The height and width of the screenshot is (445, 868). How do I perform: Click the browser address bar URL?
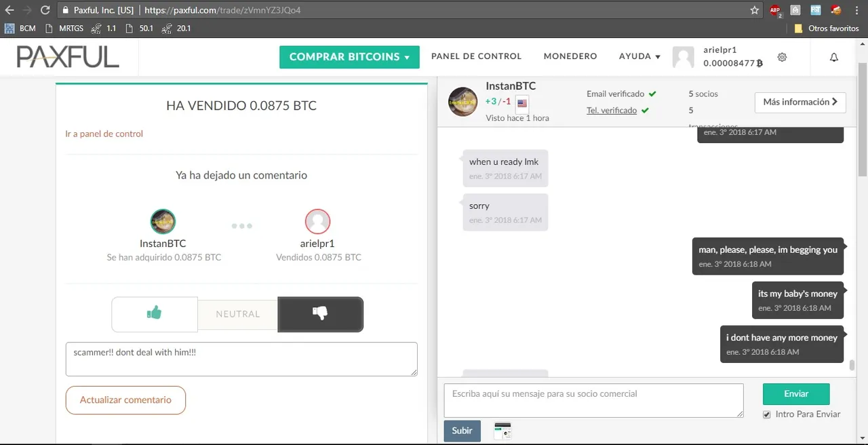223,11
